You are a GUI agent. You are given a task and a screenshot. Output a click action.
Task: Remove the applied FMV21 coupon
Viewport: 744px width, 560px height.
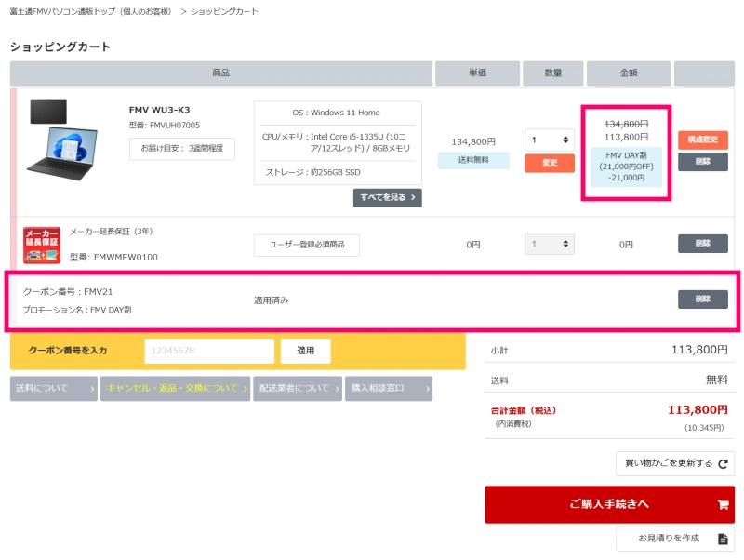pyautogui.click(x=702, y=299)
